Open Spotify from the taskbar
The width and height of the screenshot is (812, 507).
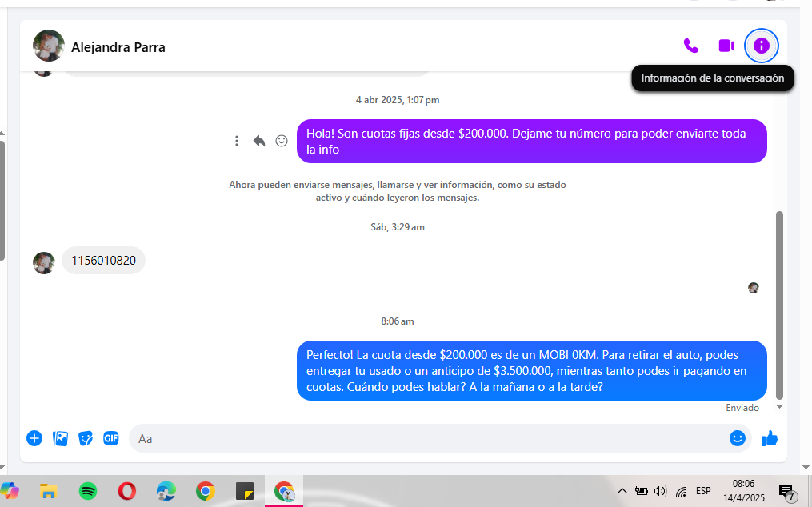tap(87, 491)
